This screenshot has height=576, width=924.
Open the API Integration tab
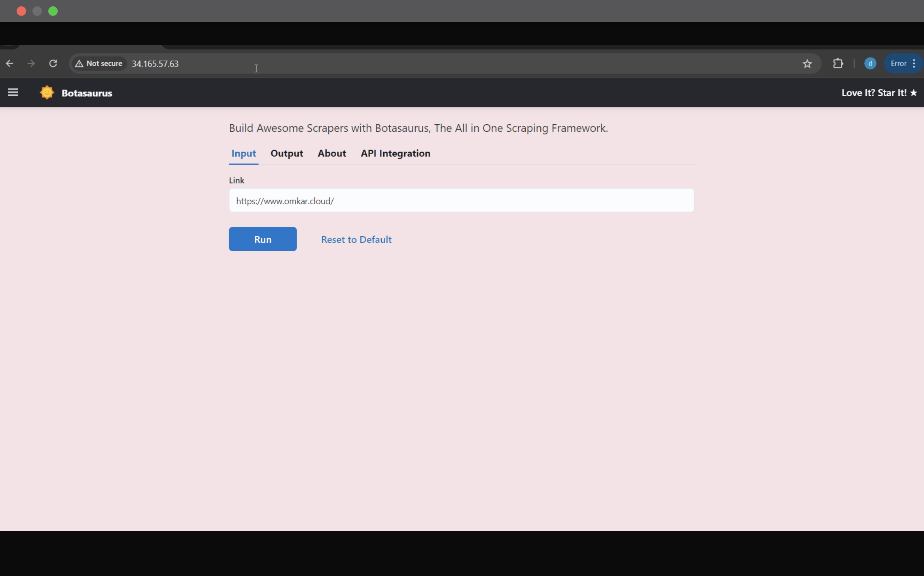click(x=395, y=153)
